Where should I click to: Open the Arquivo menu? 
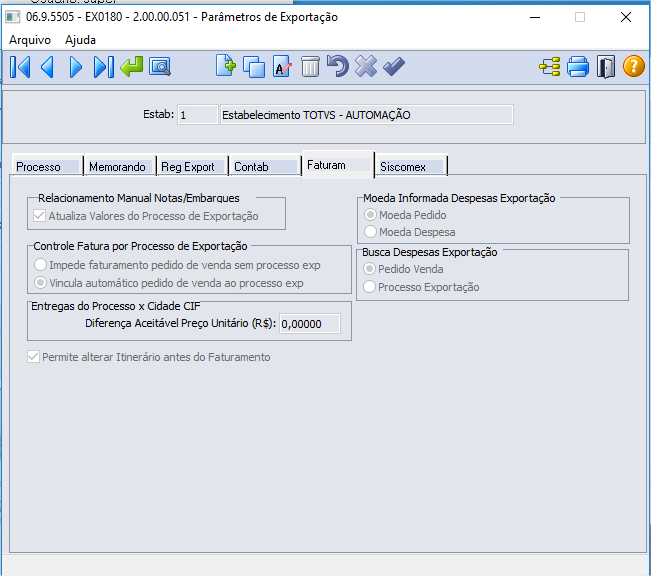pyautogui.click(x=30, y=40)
